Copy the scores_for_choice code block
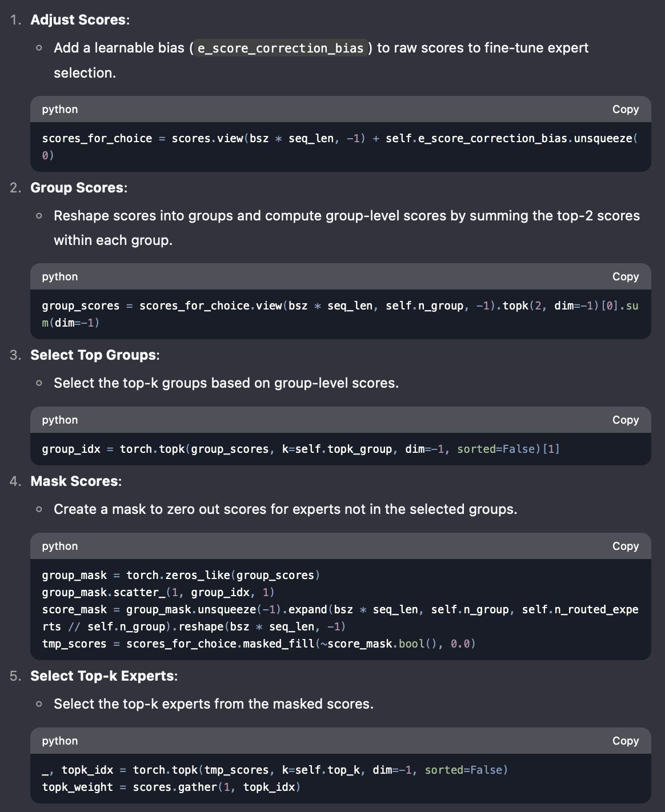Viewport: 665px width, 812px height. (x=625, y=109)
